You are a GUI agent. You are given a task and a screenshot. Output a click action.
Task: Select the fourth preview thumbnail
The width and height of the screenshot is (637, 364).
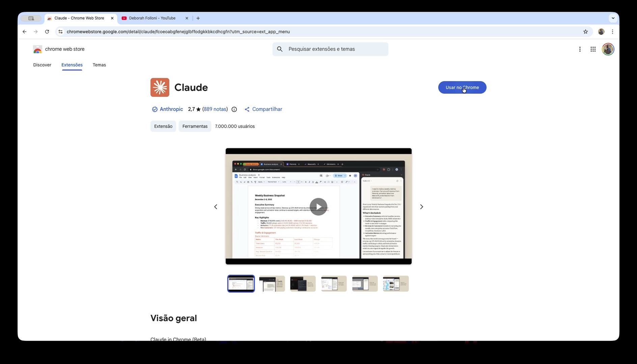click(334, 284)
